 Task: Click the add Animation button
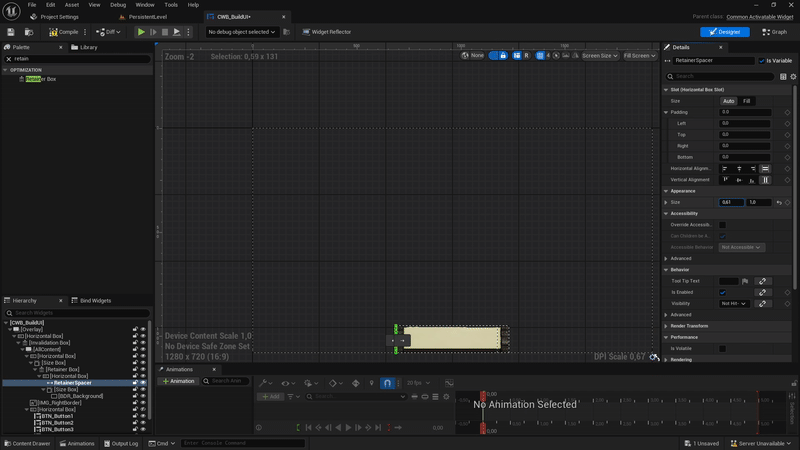tap(179, 381)
